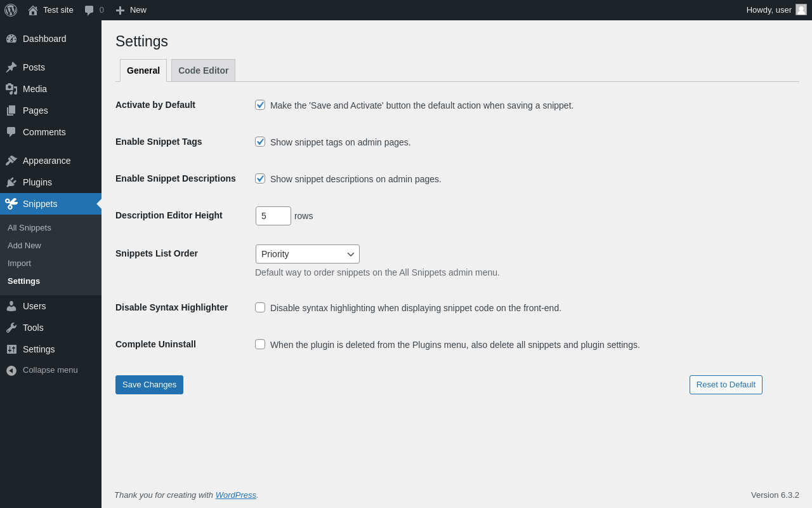Click the Posts pushpin icon
Viewport: 812px width, 508px height.
(11, 67)
